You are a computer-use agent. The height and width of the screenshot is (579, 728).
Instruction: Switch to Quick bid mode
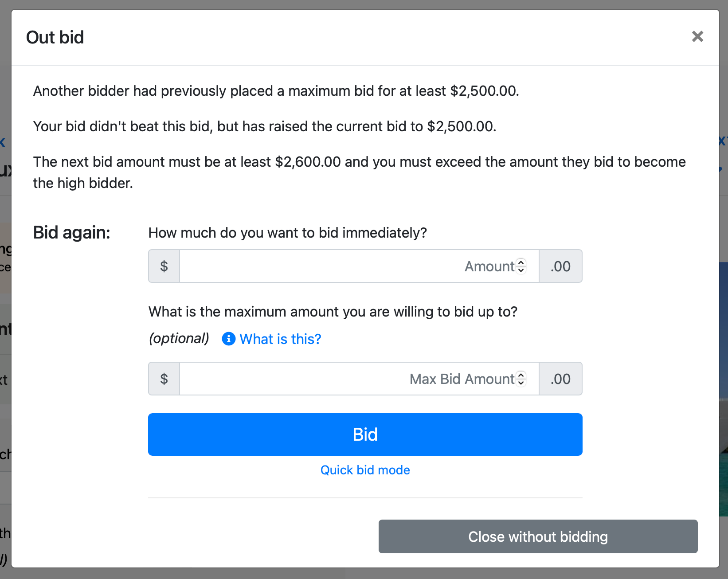(365, 470)
